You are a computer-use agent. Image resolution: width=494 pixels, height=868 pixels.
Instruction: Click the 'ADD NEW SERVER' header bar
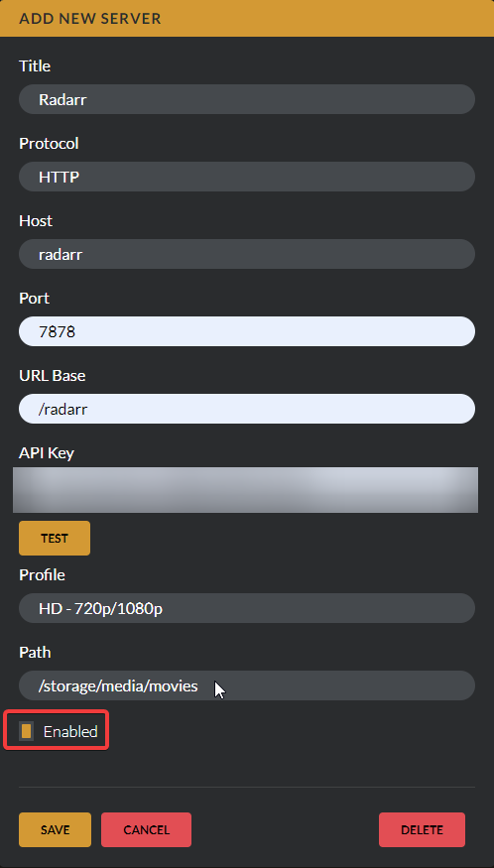(x=247, y=18)
